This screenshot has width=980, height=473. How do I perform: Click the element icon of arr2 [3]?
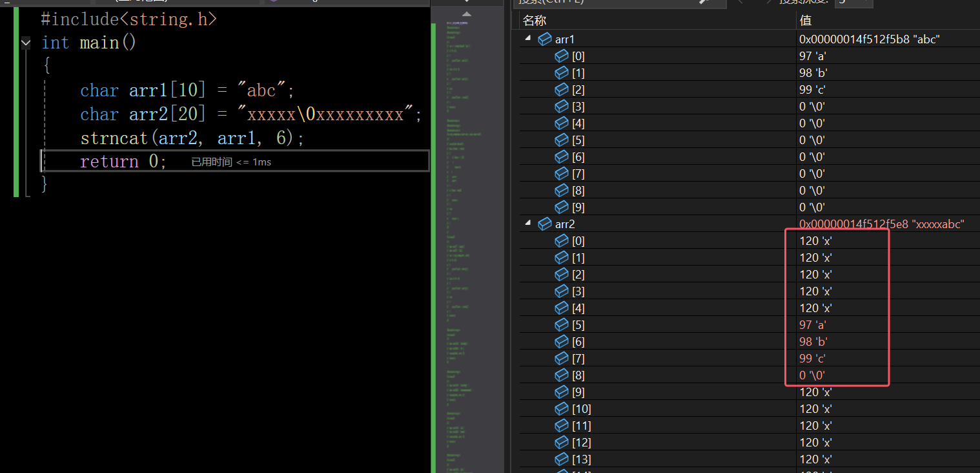tap(562, 291)
